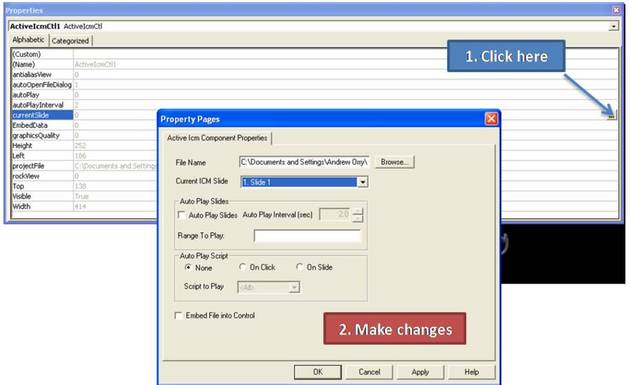Click the Browse... button
Viewport: 631px width, 385px height.
click(395, 162)
